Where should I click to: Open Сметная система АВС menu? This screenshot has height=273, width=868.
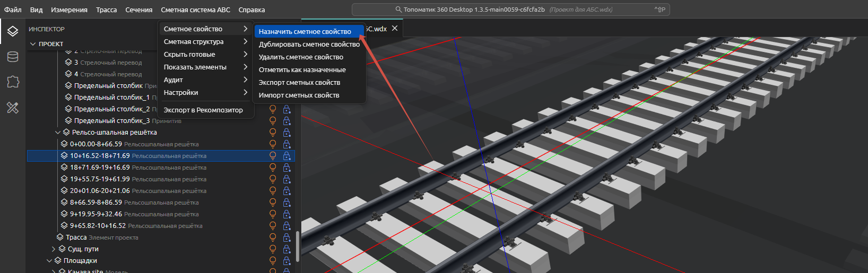tap(195, 10)
